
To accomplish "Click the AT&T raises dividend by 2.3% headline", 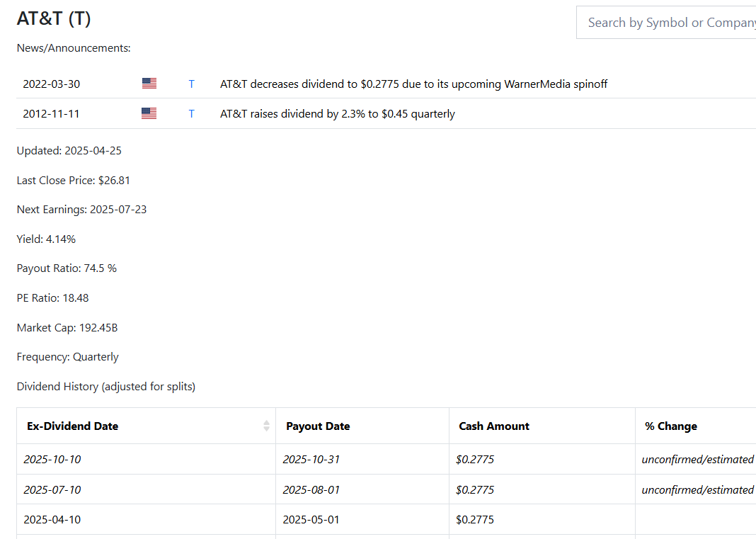I will (x=338, y=114).
